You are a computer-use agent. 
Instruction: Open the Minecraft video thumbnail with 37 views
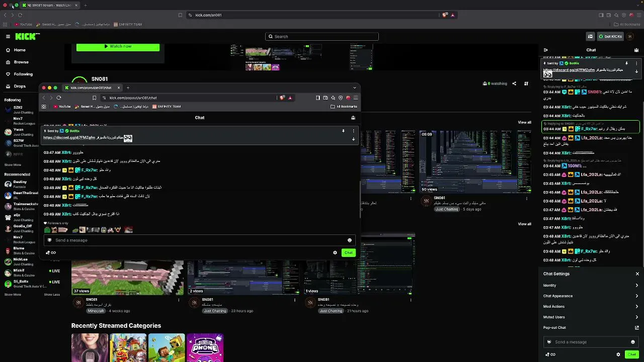tap(127, 278)
